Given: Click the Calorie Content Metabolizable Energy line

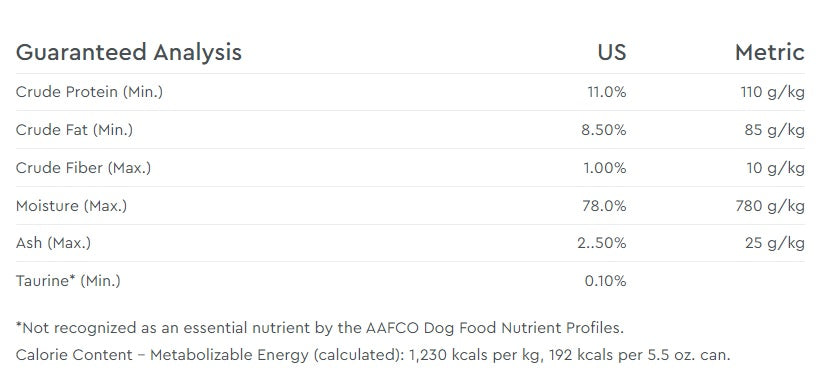Looking at the screenshot, I should [x=373, y=355].
